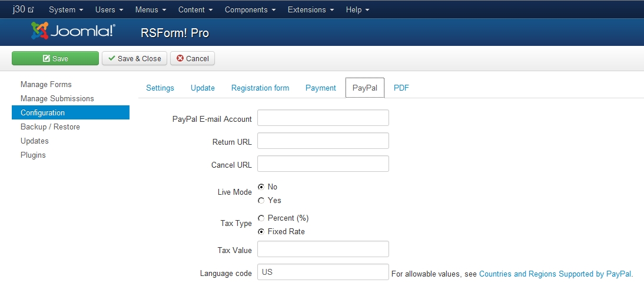
Task: Open the Registration form tab
Action: (x=260, y=88)
